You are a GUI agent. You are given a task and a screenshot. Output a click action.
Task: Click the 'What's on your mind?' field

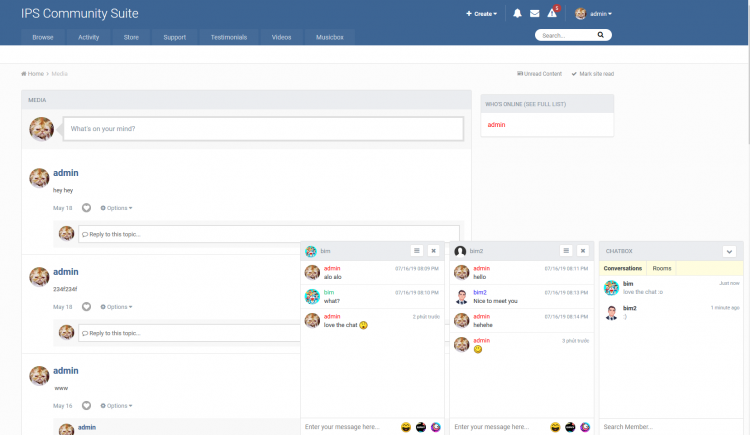(263, 129)
